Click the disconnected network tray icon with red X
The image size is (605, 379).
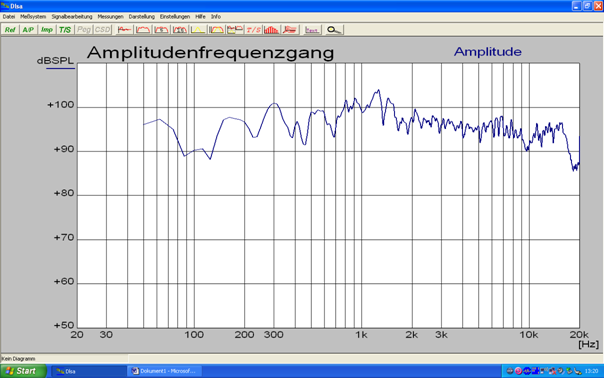553,371
